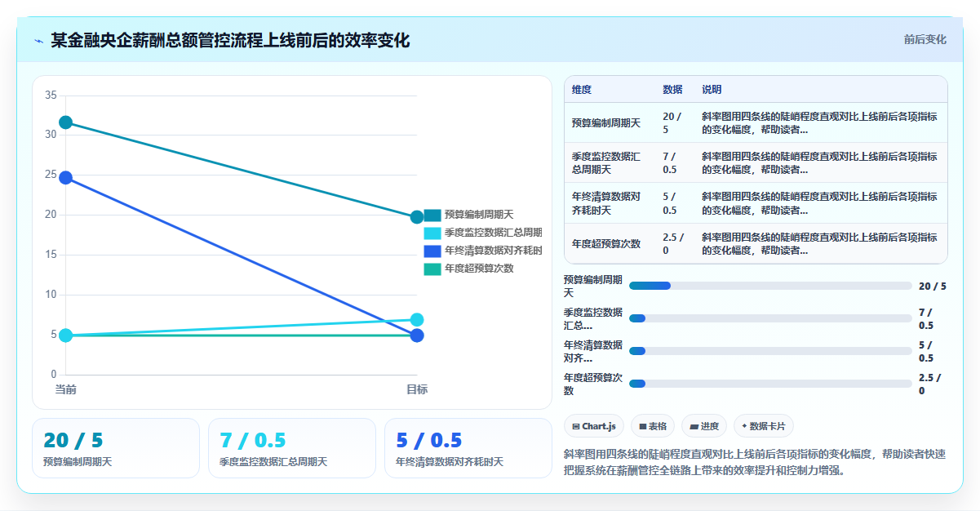Toggle the 年度超预算次数 legend swatch
The height and width of the screenshot is (511, 980).
click(x=432, y=269)
